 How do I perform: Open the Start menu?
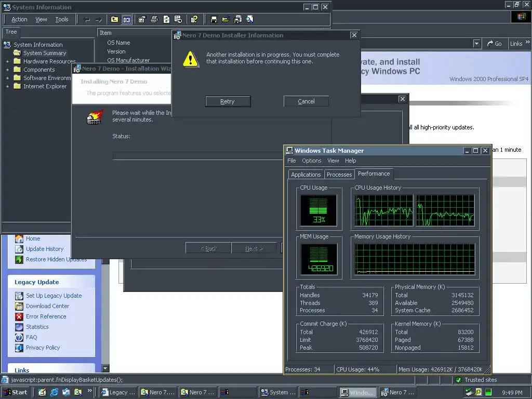point(16,392)
